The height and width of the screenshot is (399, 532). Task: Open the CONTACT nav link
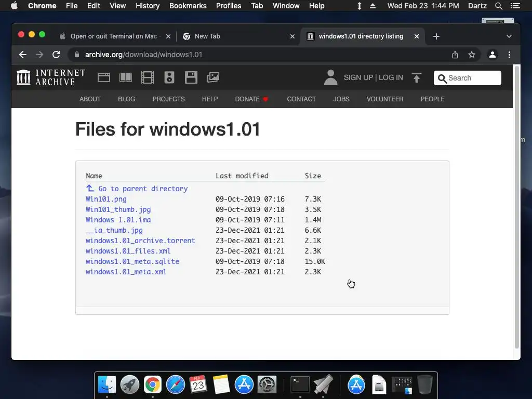tap(301, 99)
